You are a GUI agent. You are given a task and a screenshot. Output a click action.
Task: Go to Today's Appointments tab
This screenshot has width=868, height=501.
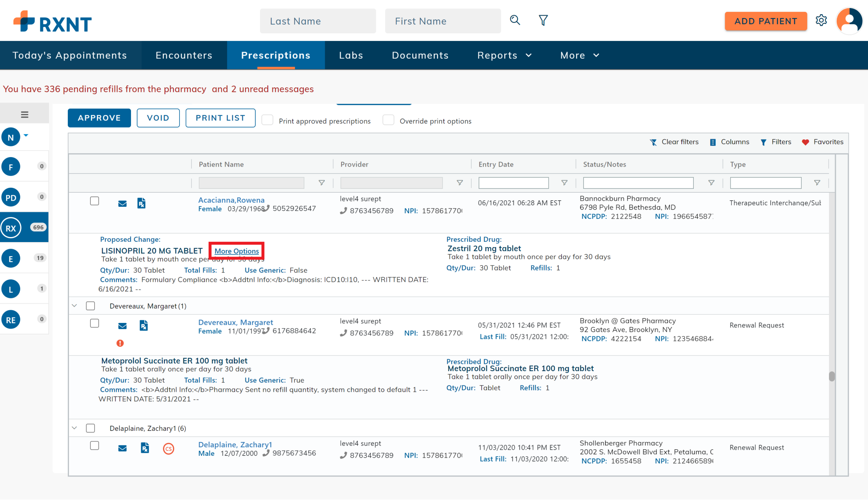pos(70,55)
